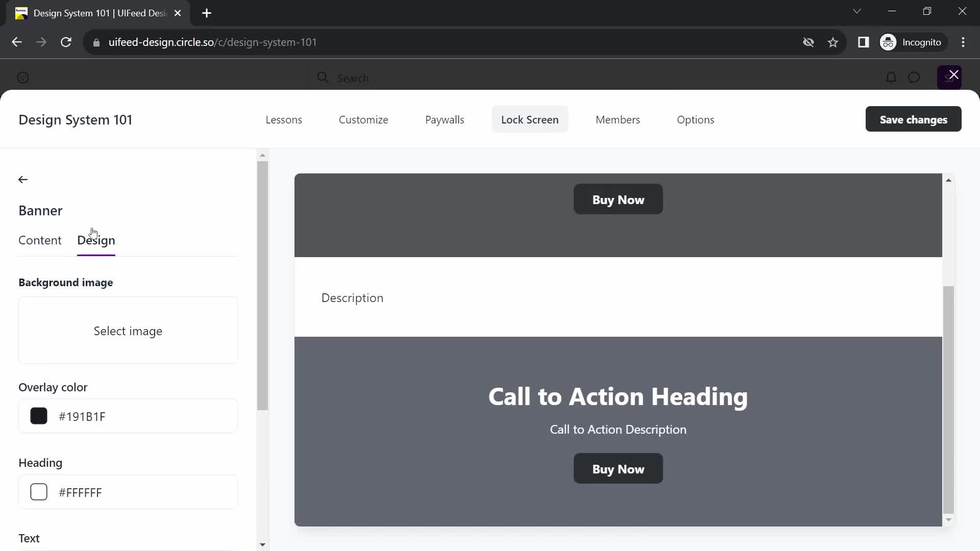Click the notifications bell icon
The width and height of the screenshot is (980, 551).
point(891,77)
